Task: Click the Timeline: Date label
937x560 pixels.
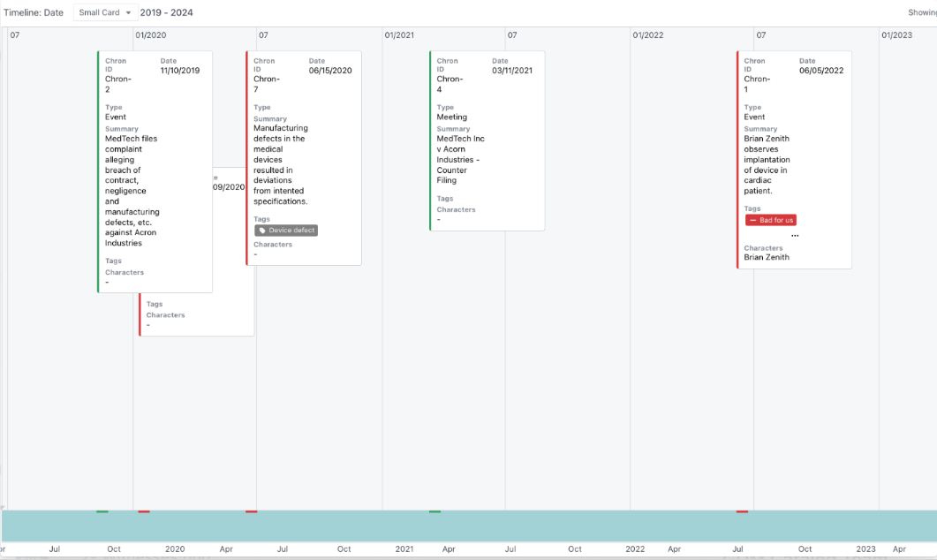Action: 33,12
